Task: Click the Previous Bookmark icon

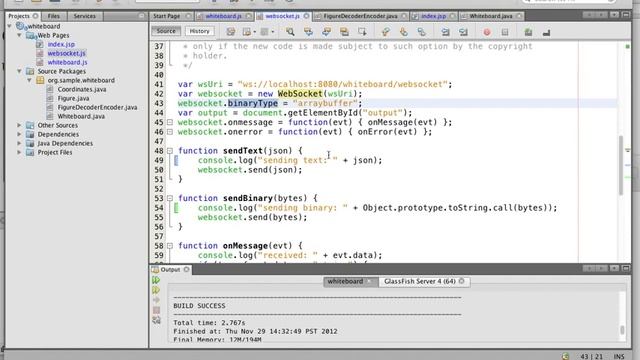Action: coord(386,32)
